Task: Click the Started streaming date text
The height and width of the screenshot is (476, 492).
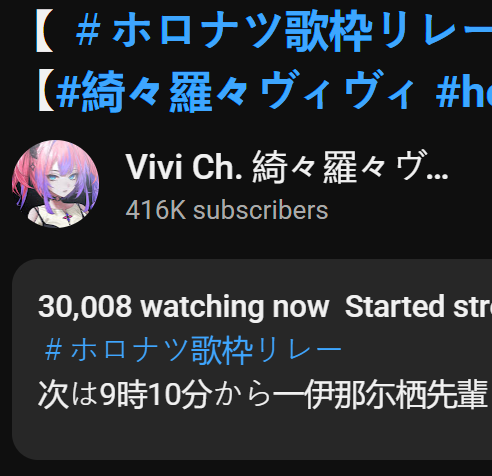Action: (x=418, y=307)
